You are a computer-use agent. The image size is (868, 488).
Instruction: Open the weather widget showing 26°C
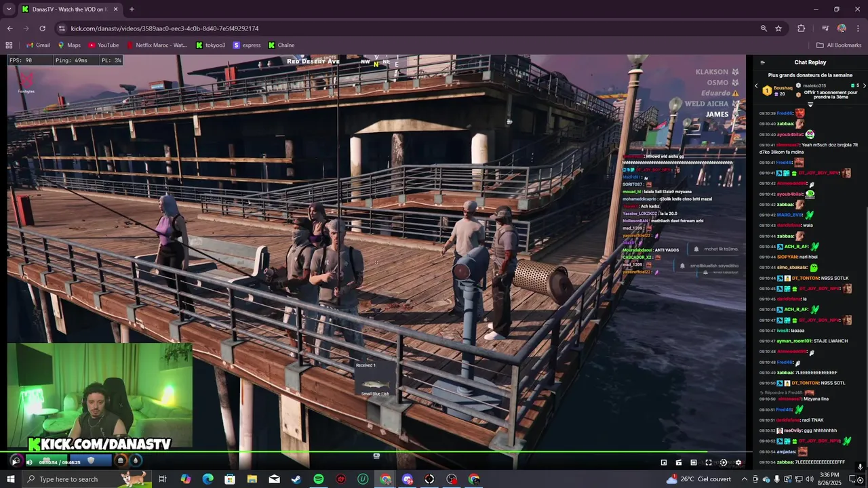[698, 479]
